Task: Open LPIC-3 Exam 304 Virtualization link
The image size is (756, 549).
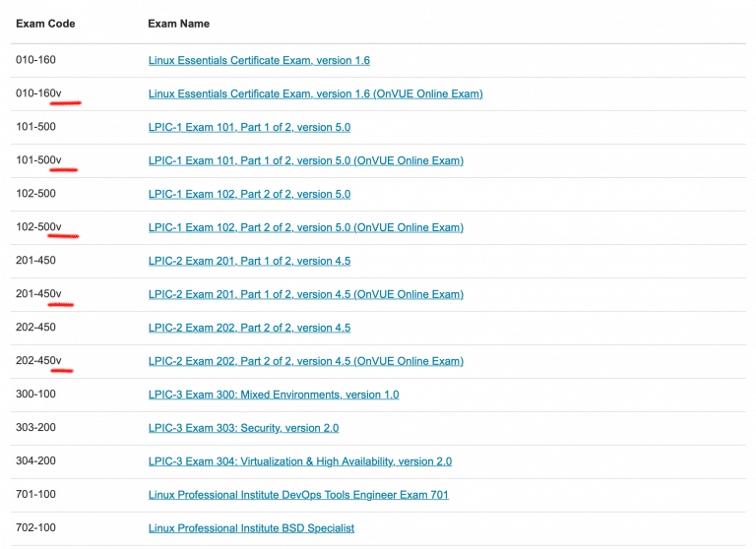Action: (300, 462)
